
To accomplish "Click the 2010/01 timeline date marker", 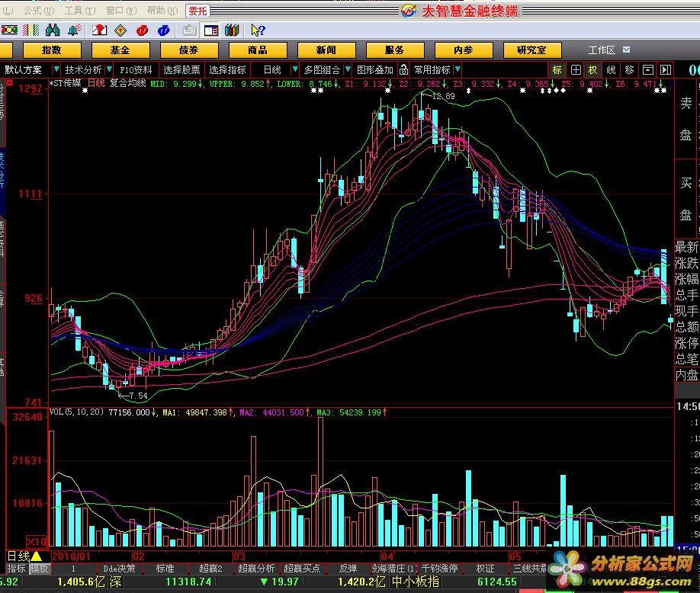I will pos(71,556).
